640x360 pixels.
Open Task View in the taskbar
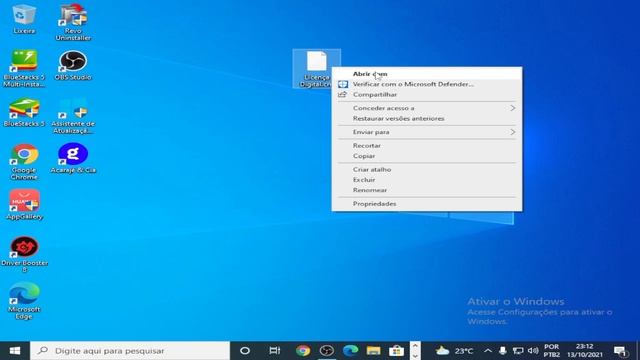(x=275, y=351)
